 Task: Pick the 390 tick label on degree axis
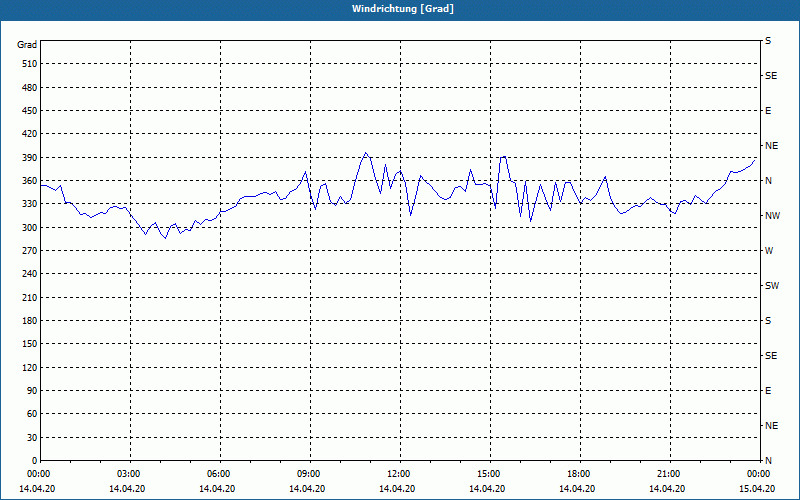pos(30,157)
